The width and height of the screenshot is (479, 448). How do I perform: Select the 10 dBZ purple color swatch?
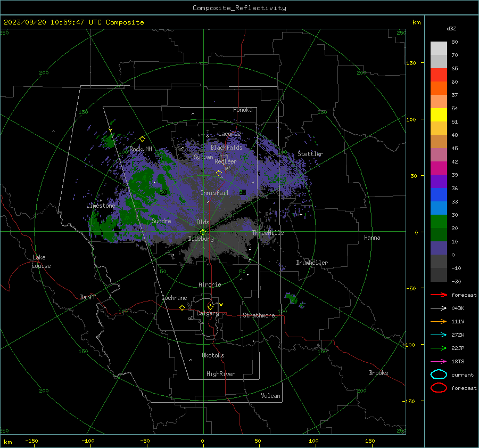(x=439, y=248)
